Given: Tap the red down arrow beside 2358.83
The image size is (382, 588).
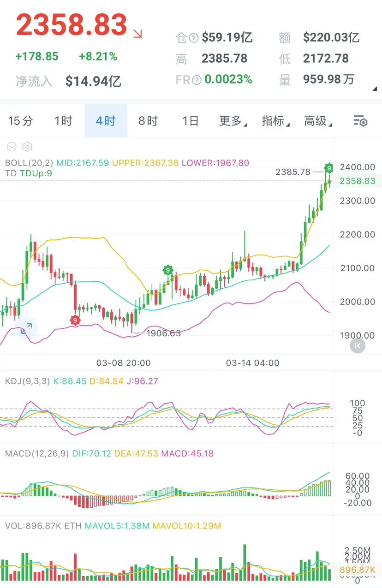Looking at the screenshot, I should pos(137,33).
